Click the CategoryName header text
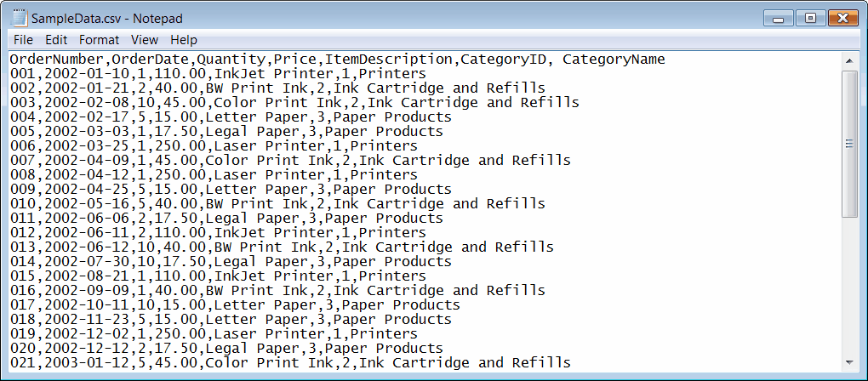Screen dimensions: 868x381 tap(614, 60)
